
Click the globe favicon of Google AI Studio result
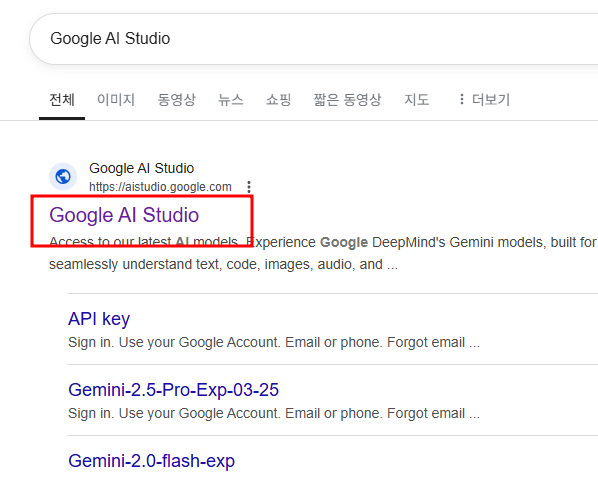63,177
